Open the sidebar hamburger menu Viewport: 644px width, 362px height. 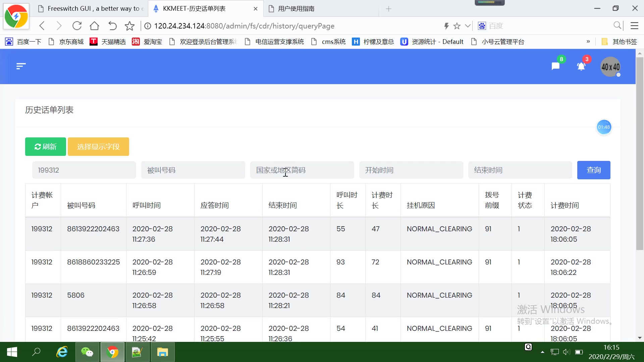pos(21,66)
